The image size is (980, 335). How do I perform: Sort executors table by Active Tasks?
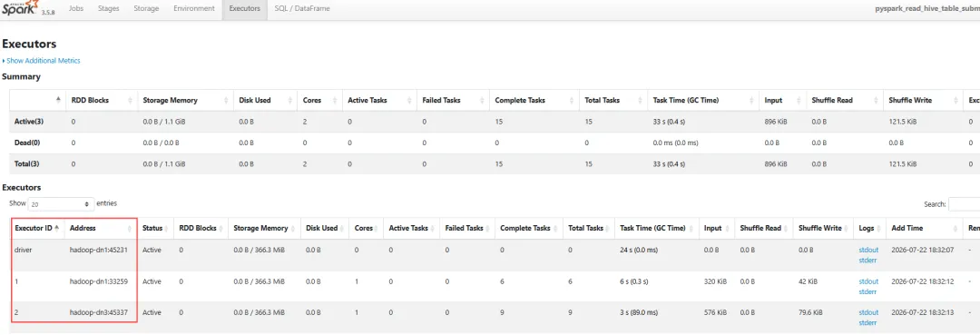412,228
